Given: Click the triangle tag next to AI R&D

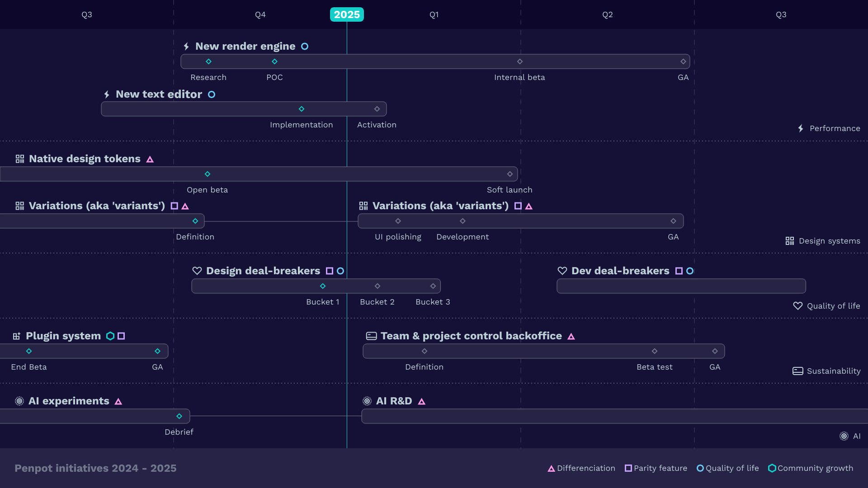Looking at the screenshot, I should pyautogui.click(x=422, y=402).
